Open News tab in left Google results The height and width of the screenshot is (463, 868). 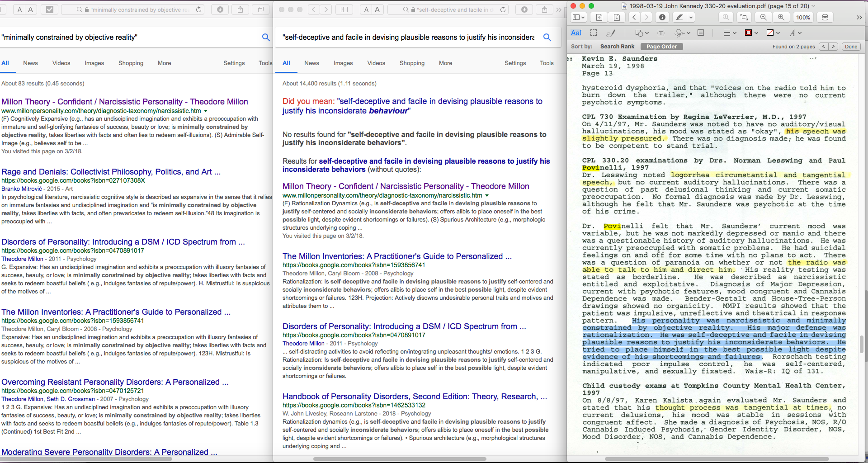[x=30, y=63]
